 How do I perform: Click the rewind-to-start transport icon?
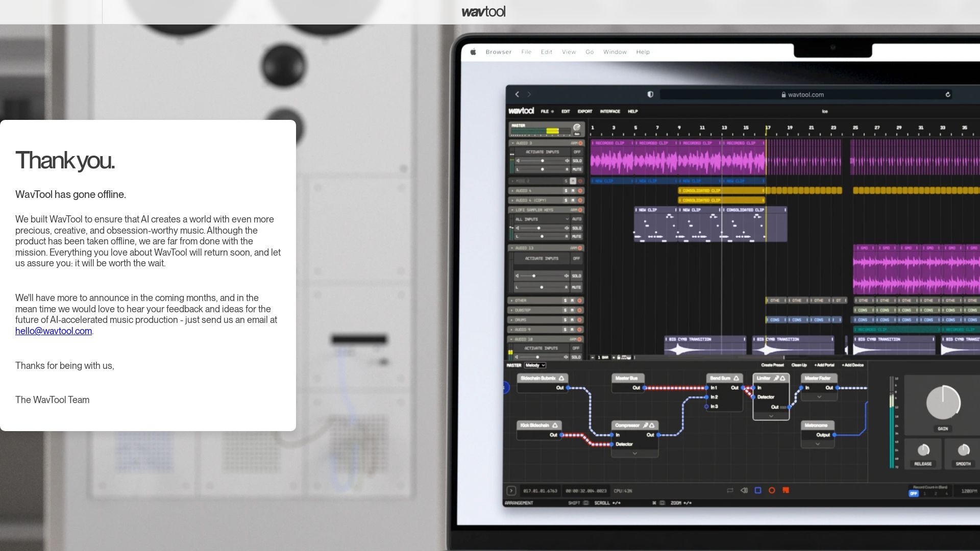(x=744, y=491)
